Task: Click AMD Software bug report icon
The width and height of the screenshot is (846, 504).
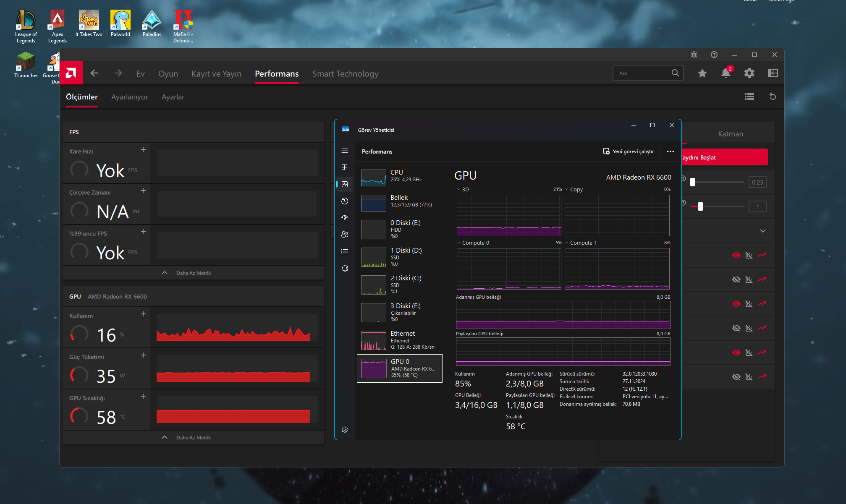Action: [x=694, y=55]
